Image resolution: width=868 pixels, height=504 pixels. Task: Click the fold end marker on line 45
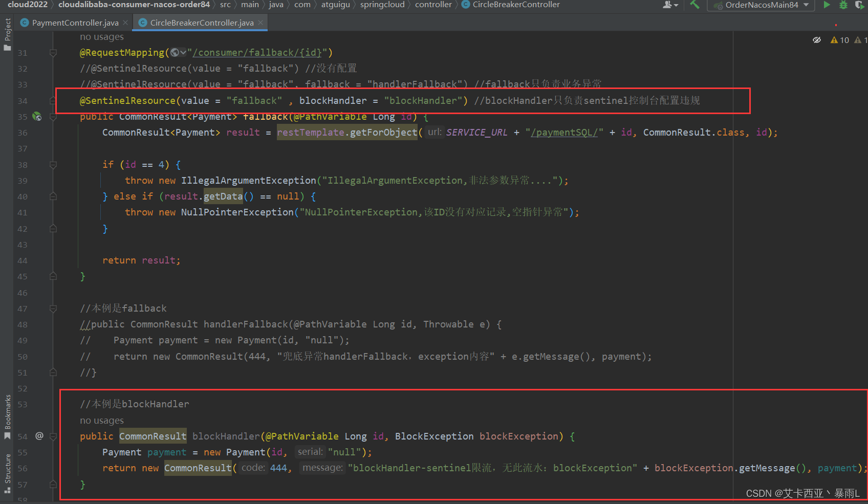[53, 276]
